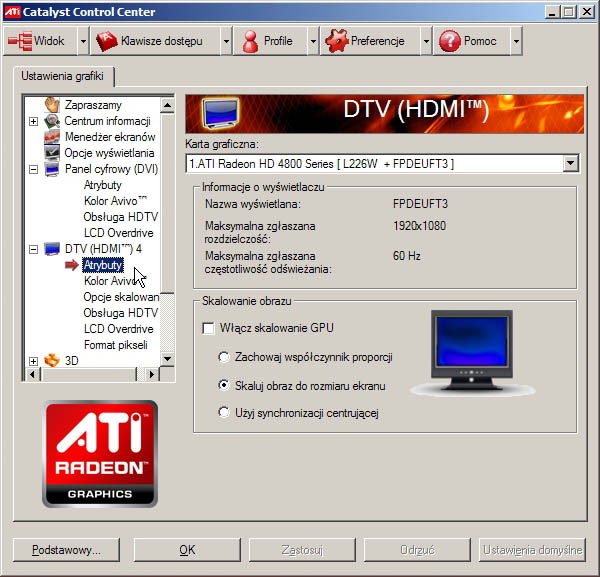Click the Ustawienia domyślne button
This screenshot has width=600, height=577.
tap(532, 550)
